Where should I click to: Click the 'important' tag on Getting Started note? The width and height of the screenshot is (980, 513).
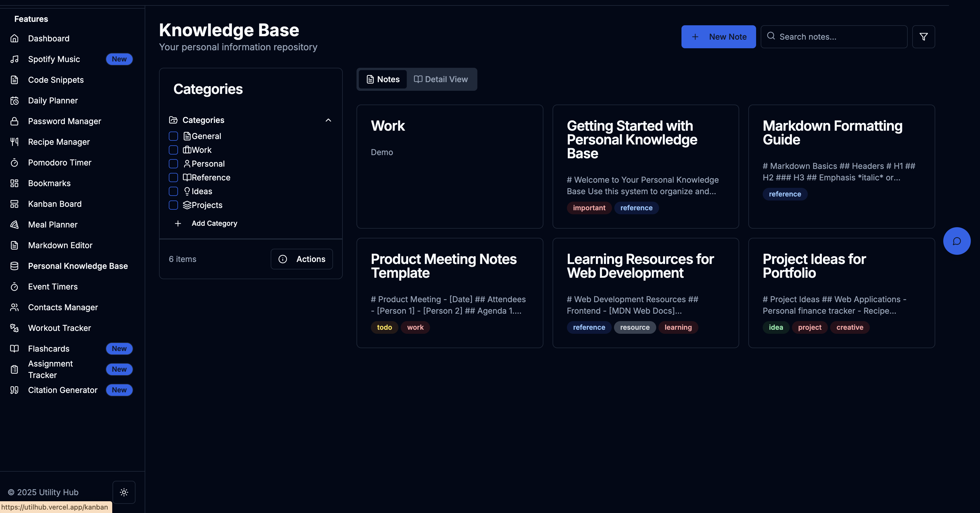click(x=589, y=208)
